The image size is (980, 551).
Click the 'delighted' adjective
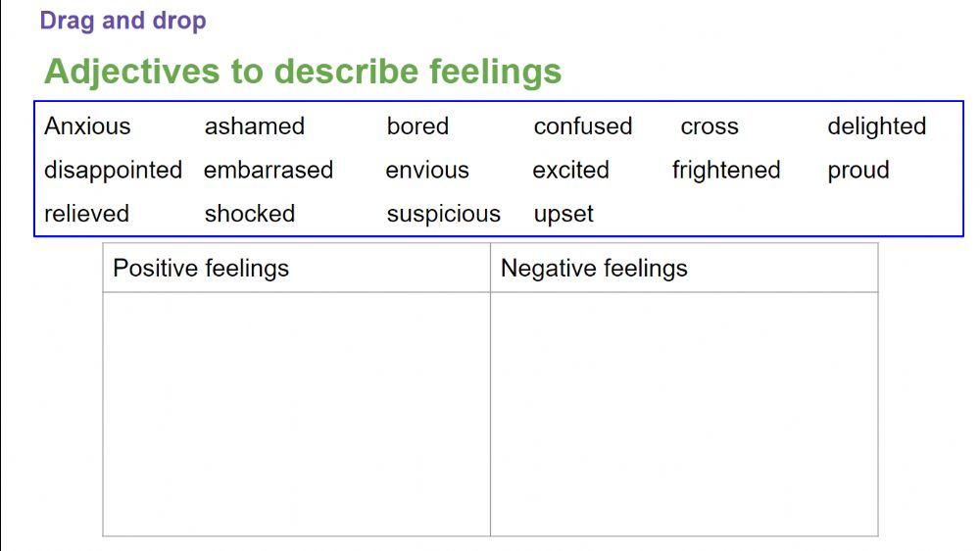pos(876,126)
